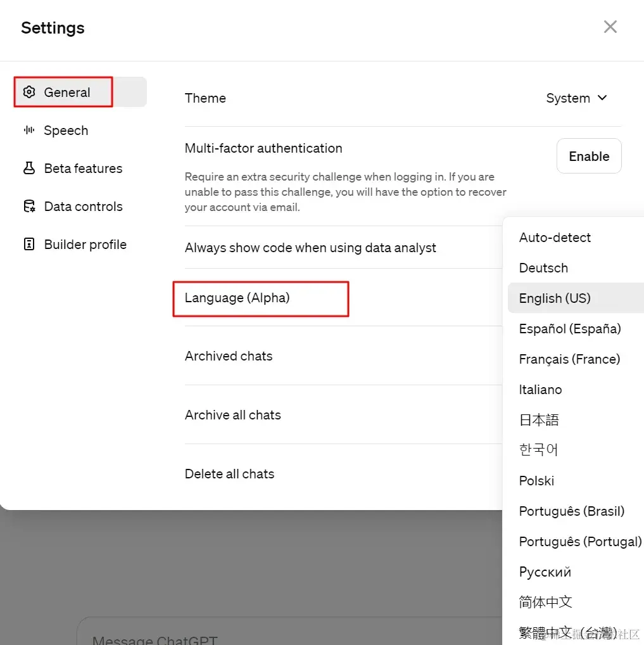This screenshot has width=644, height=645.
Task: Click the Builder profile badge icon
Action: 28,245
